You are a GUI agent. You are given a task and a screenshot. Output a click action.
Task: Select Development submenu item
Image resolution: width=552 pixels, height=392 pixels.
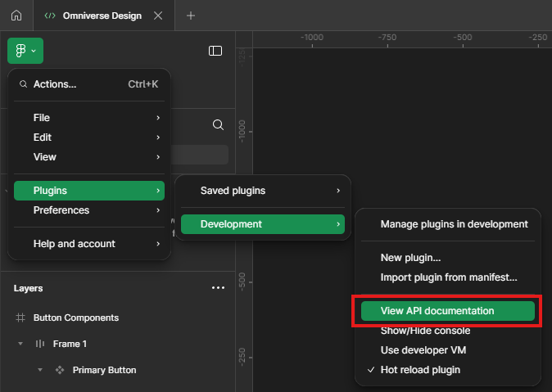click(263, 224)
